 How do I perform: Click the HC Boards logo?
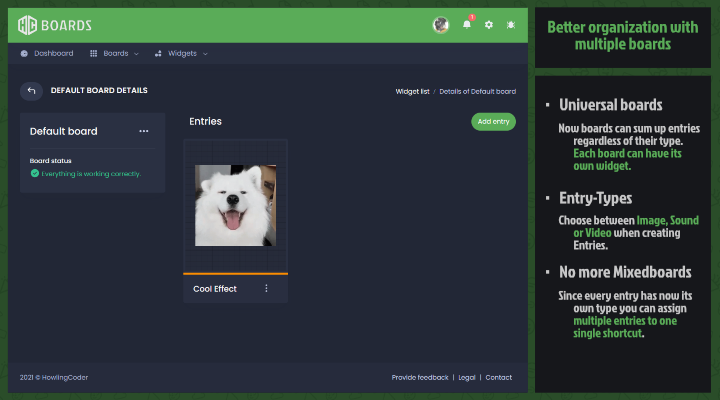(x=55, y=25)
